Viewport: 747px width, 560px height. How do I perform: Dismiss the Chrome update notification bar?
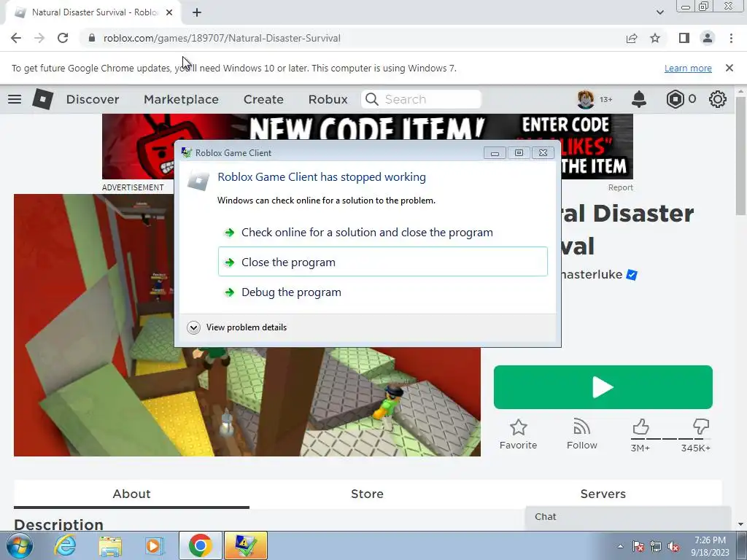(x=729, y=68)
